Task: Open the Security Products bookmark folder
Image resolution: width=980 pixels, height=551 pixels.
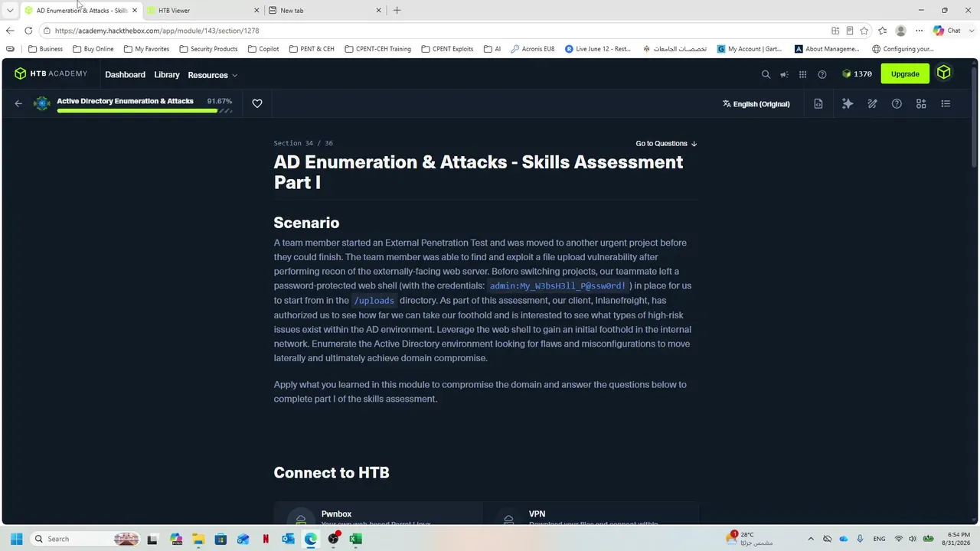Action: pyautogui.click(x=208, y=49)
